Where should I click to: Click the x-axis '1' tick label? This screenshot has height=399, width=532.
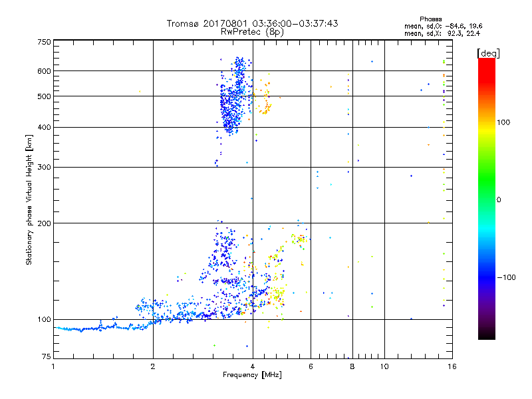click(53, 366)
